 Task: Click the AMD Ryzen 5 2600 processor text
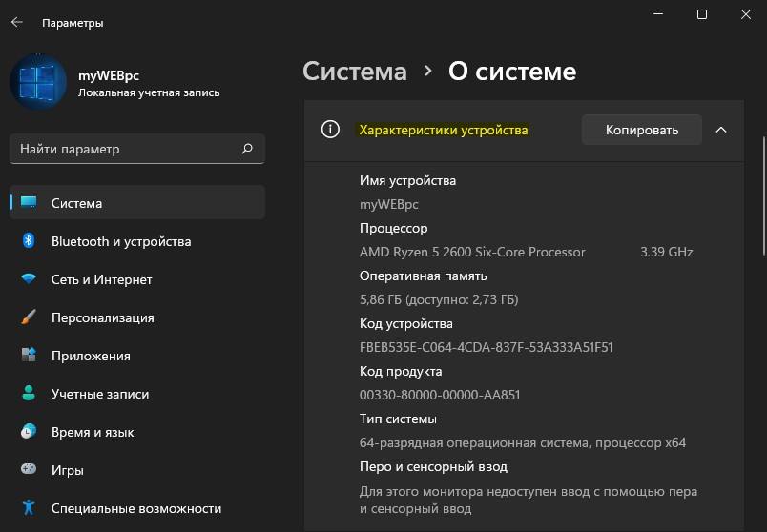472,252
